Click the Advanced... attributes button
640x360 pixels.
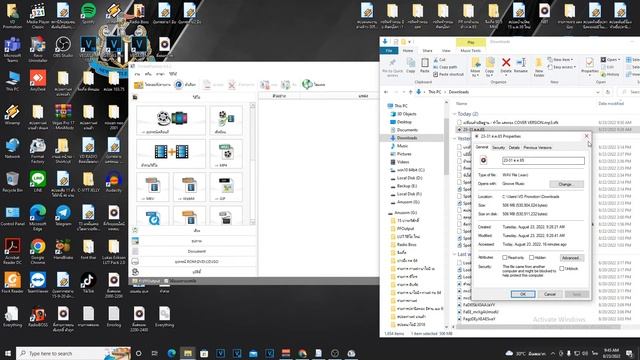coord(570,258)
